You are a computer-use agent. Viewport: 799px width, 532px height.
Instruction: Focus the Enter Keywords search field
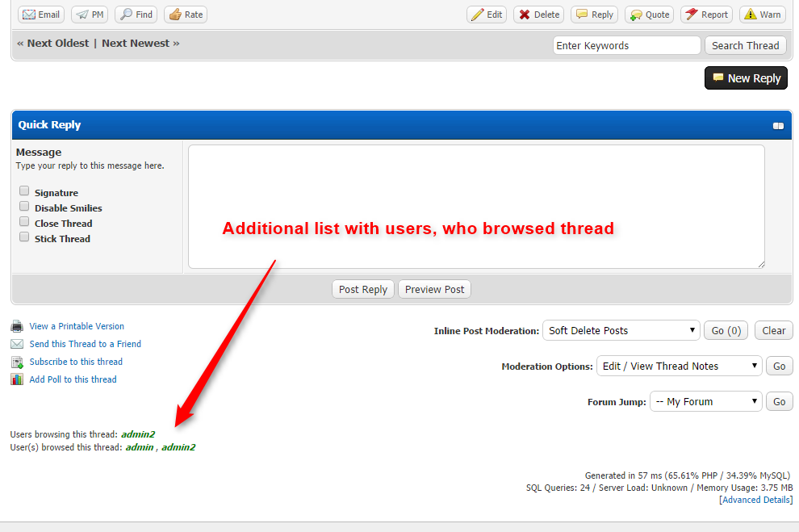(626, 45)
